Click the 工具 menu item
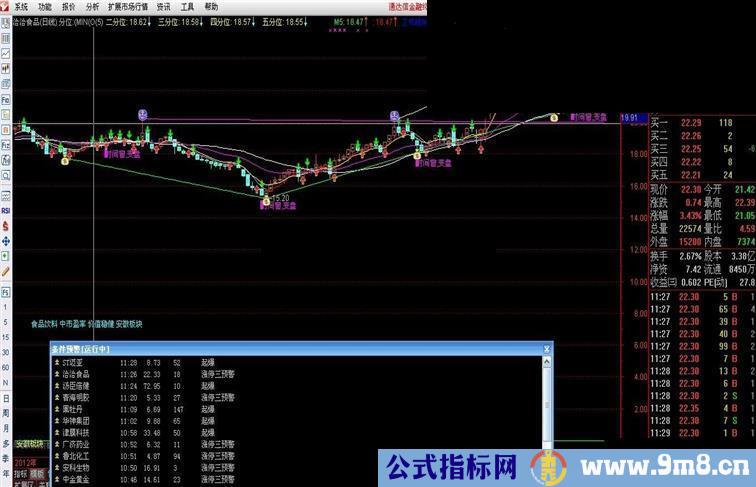Viewport: 756px width, 487px height. [187, 6]
